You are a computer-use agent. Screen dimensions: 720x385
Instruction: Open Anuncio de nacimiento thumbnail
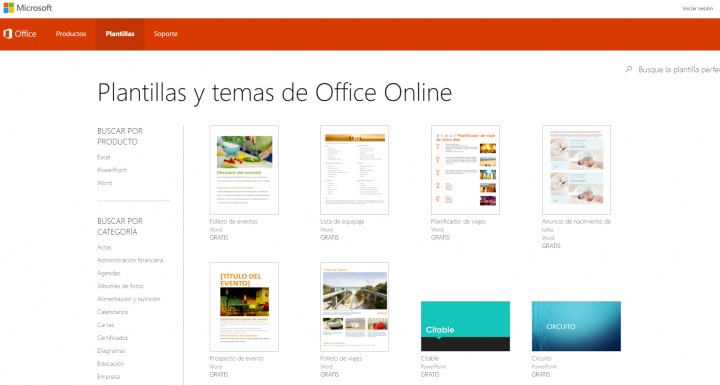pos(576,170)
